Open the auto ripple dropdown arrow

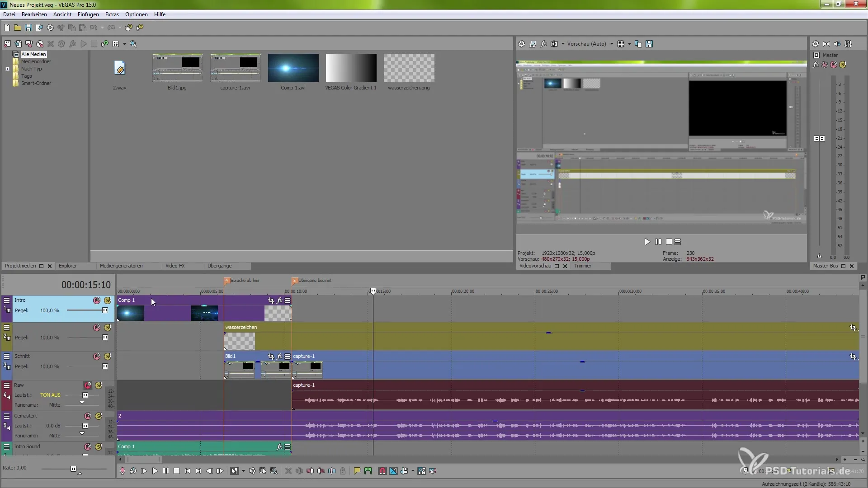click(413, 471)
